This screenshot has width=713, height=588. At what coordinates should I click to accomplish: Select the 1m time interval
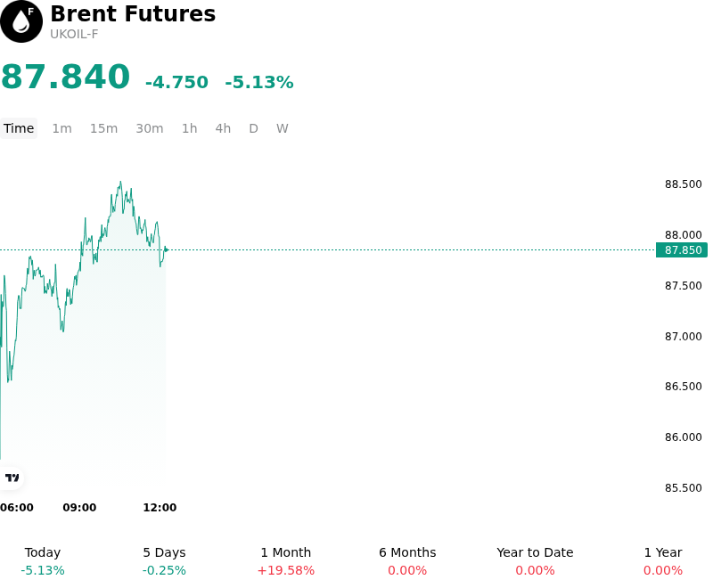(61, 128)
